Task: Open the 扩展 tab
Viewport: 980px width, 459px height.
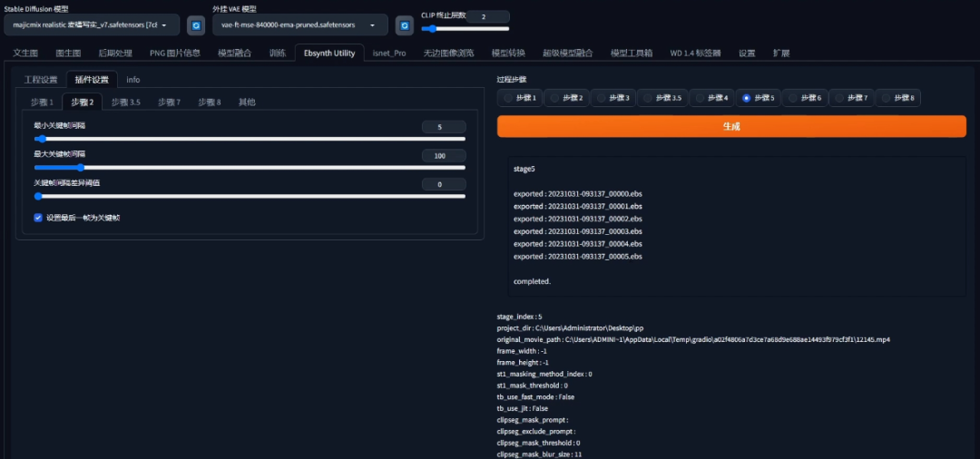Action: [781, 54]
